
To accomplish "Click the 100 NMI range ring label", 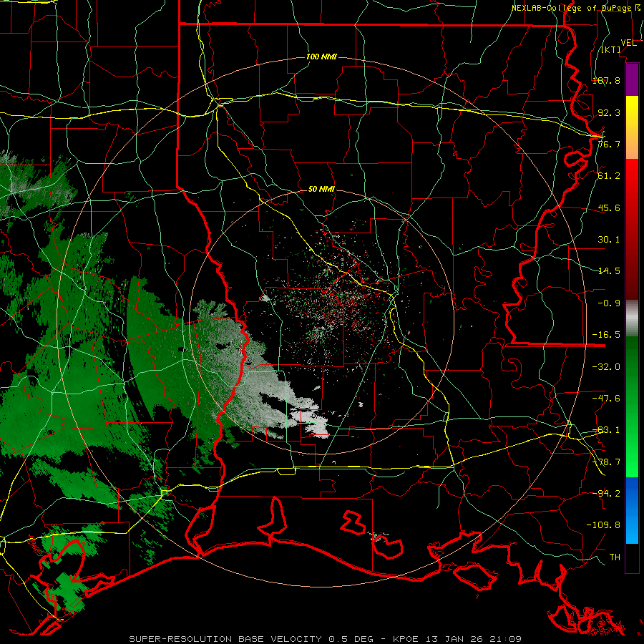I will click(321, 57).
